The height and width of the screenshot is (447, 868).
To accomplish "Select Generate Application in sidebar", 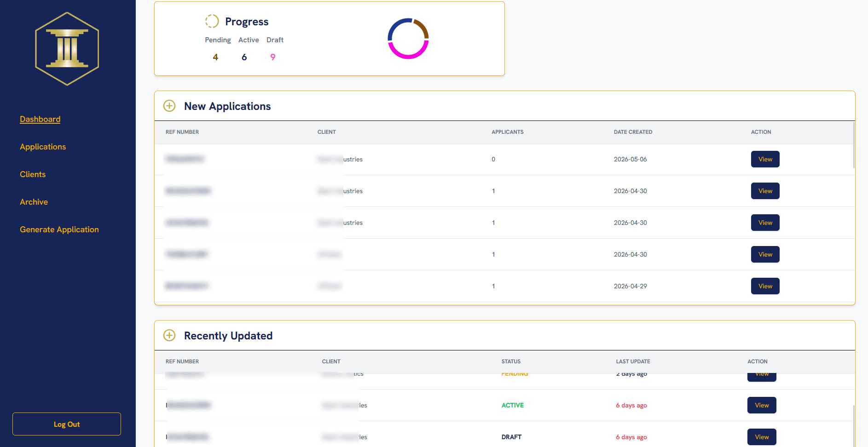I will click(x=59, y=229).
